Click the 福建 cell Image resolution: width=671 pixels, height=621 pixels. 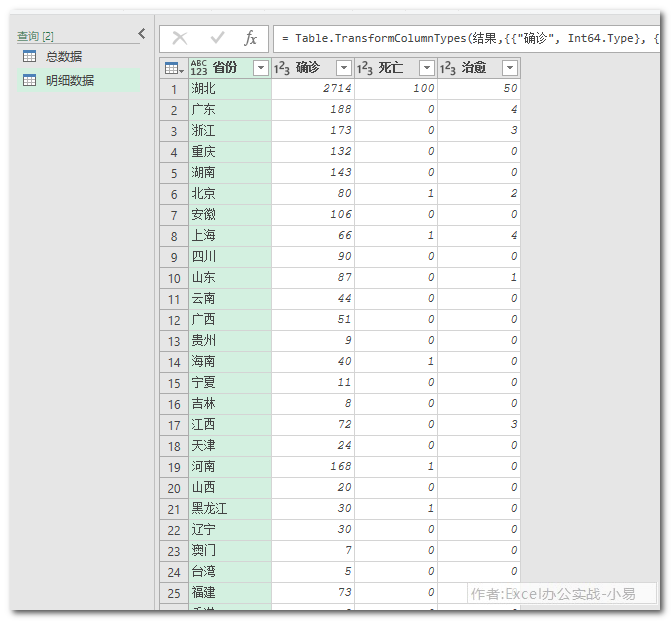230,592
